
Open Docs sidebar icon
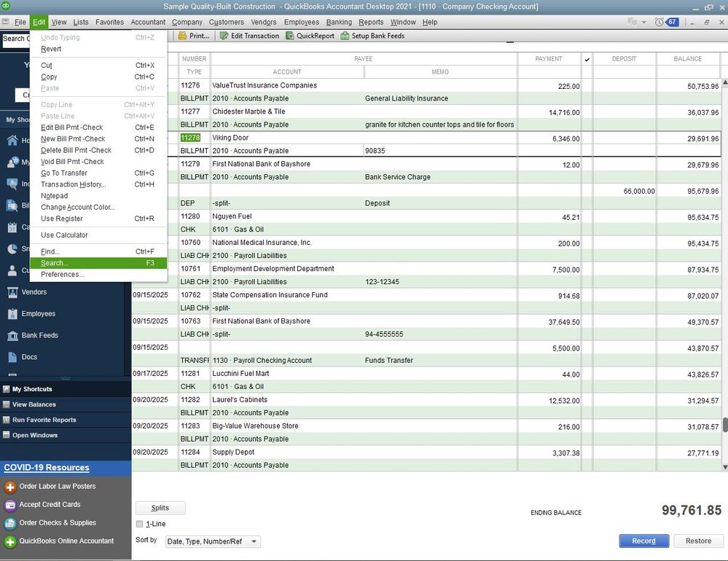12,357
